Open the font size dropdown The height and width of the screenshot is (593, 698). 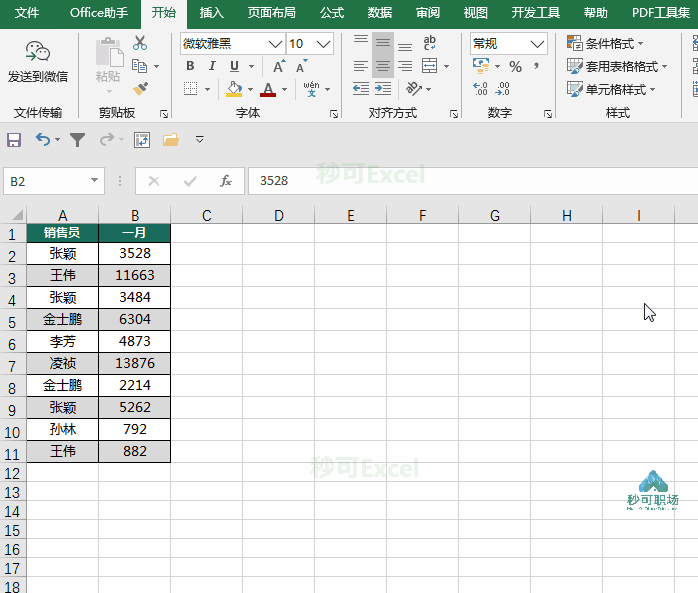click(323, 44)
